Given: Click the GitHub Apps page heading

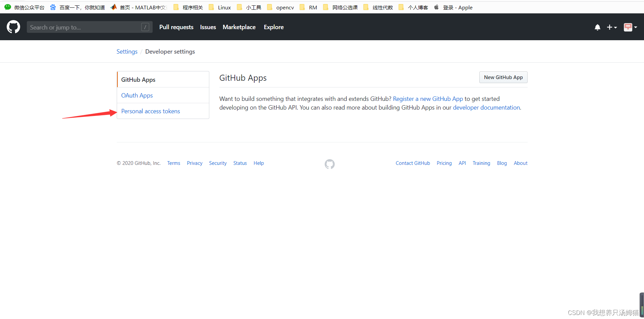Looking at the screenshot, I should coord(243,78).
